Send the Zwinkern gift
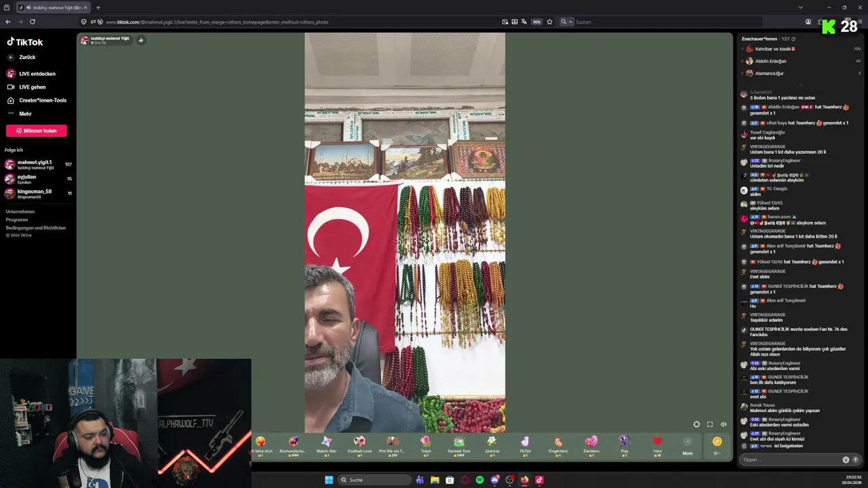 point(591,445)
